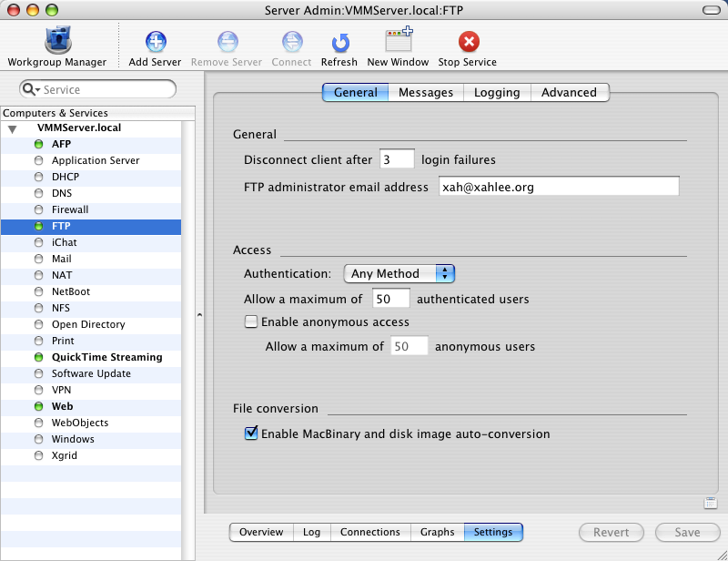This screenshot has width=728, height=561.
Task: Open the Connections pane
Action: [370, 532]
